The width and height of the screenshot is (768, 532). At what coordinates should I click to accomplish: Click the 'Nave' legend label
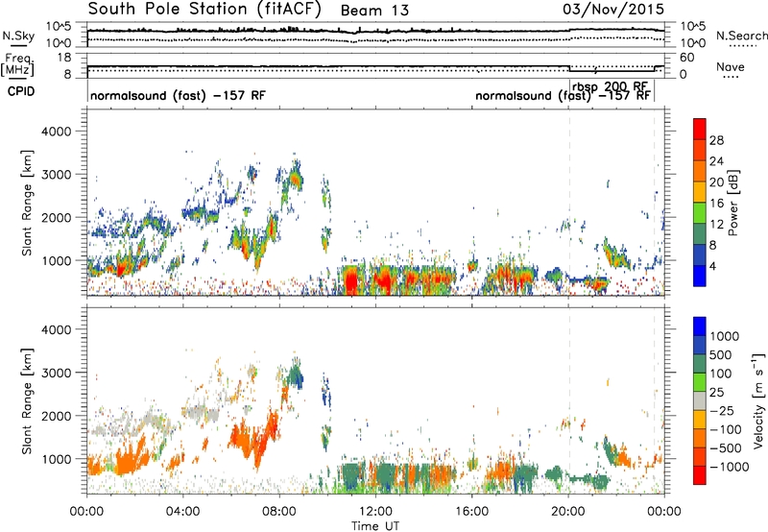[731, 66]
